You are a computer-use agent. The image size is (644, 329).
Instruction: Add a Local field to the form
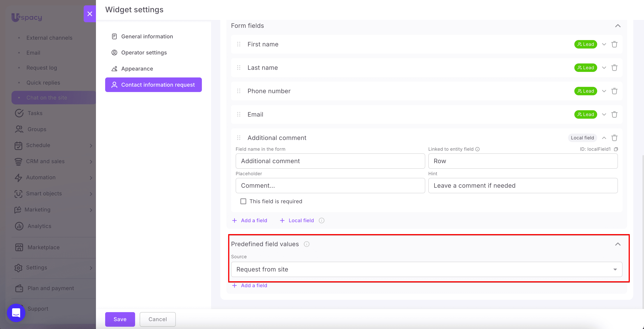tap(297, 220)
